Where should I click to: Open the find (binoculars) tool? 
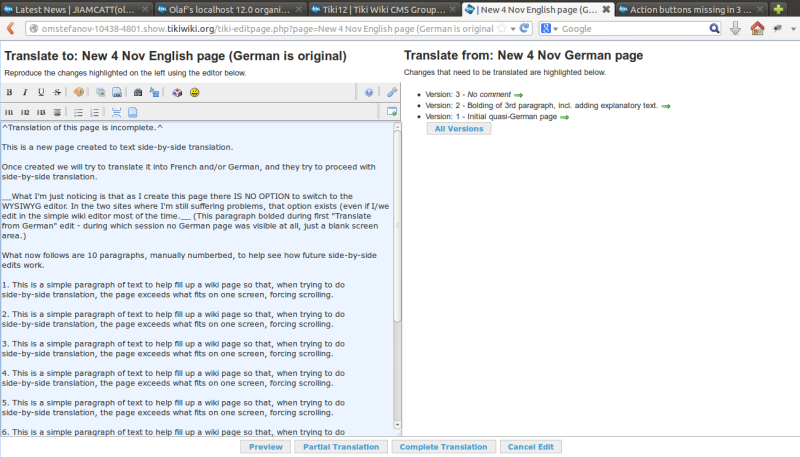tap(138, 92)
